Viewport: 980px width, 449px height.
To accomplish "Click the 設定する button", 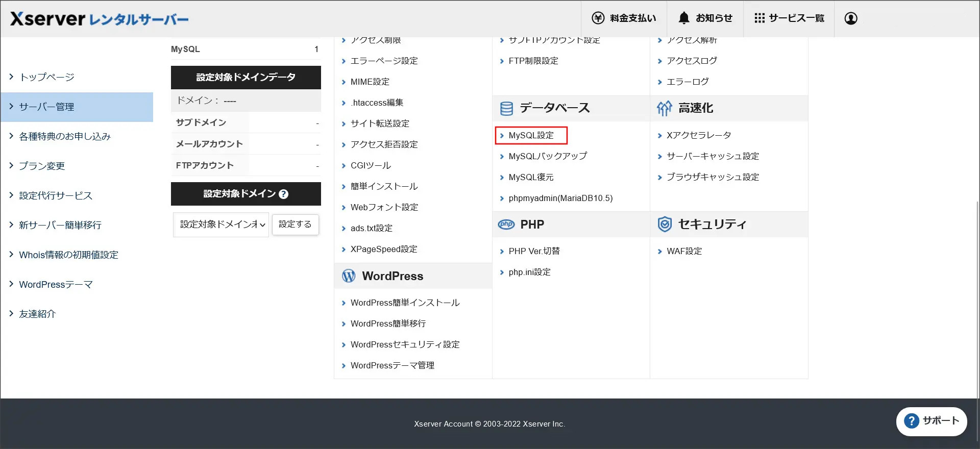I will [296, 224].
